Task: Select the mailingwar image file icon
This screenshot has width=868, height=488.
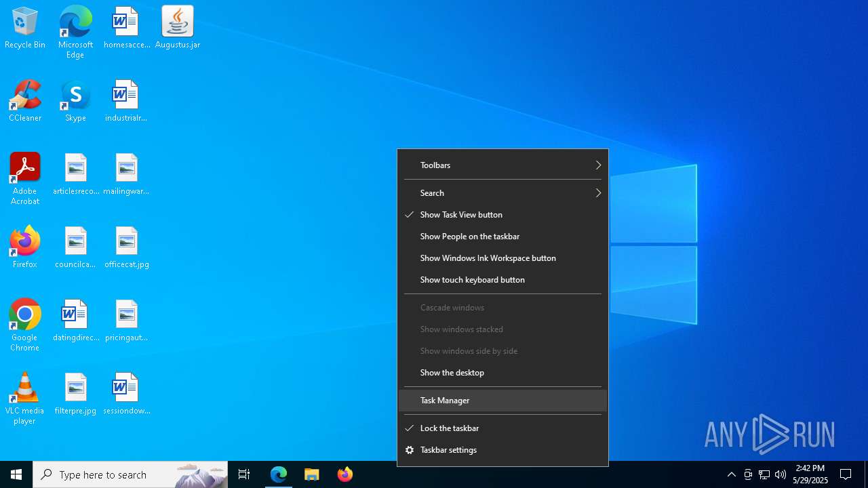Action: 126,174
